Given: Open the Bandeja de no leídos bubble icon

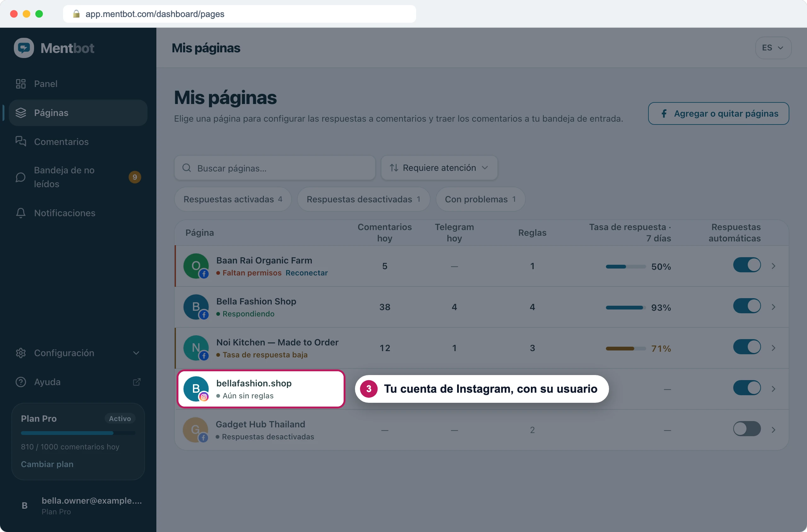Looking at the screenshot, I should (x=21, y=177).
